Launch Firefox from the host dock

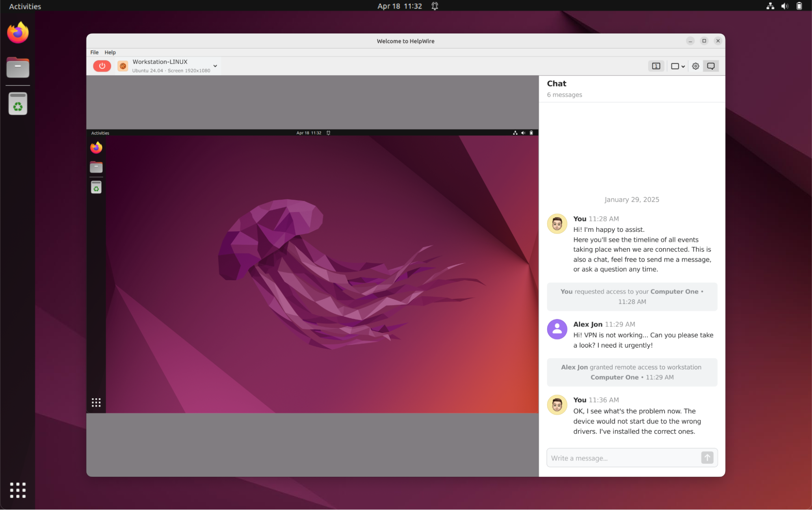[x=18, y=33]
